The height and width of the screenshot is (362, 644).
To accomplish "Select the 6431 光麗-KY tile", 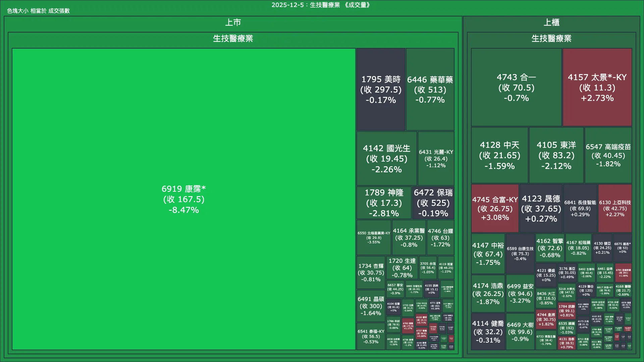I will coord(436,159).
